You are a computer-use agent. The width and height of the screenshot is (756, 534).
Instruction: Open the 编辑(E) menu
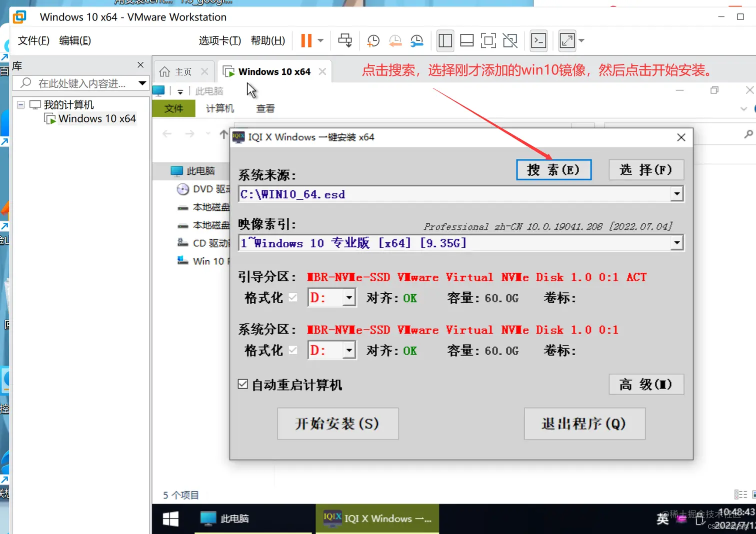click(x=75, y=40)
